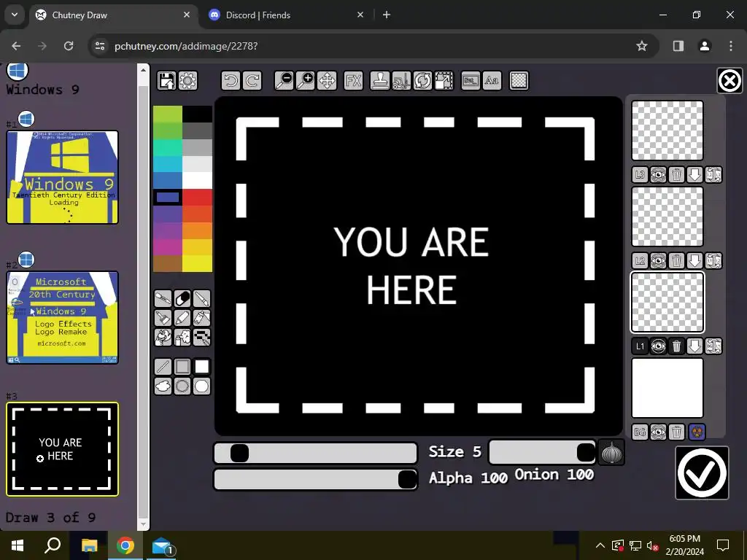Viewport: 747px width, 560px height.
Task: Click the BG layer color wheel button
Action: click(697, 432)
